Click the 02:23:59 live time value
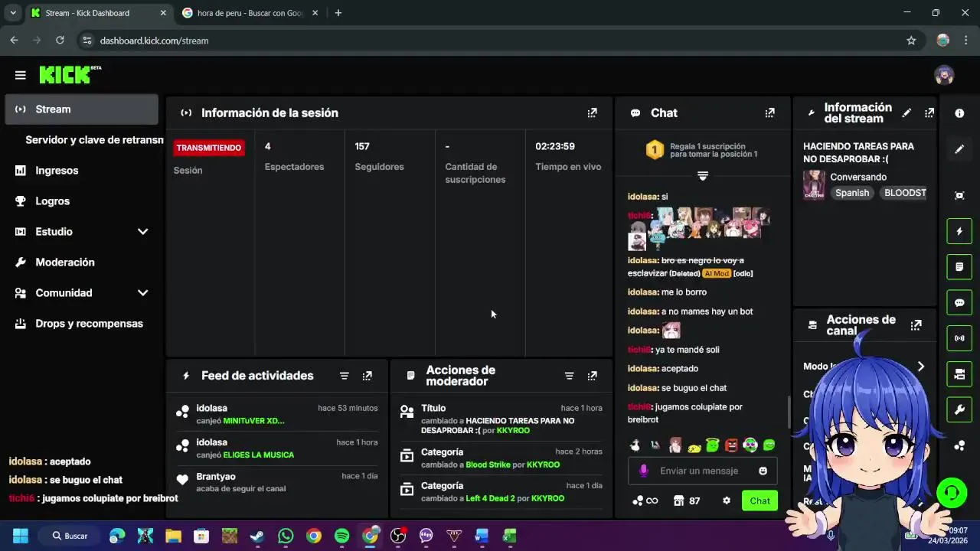 (x=555, y=146)
